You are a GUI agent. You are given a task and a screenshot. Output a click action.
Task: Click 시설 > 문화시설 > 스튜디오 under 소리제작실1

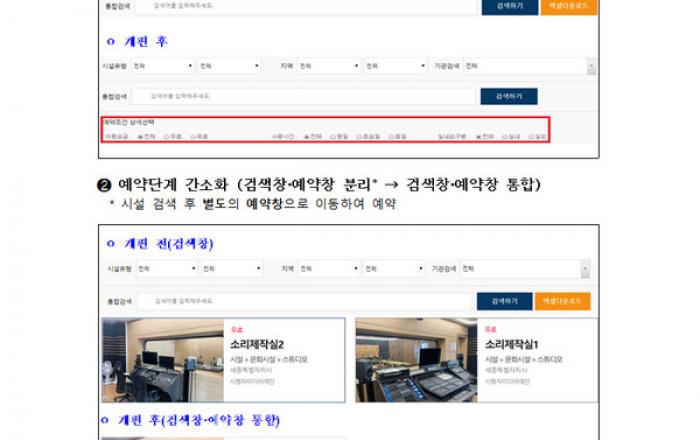[x=524, y=359]
